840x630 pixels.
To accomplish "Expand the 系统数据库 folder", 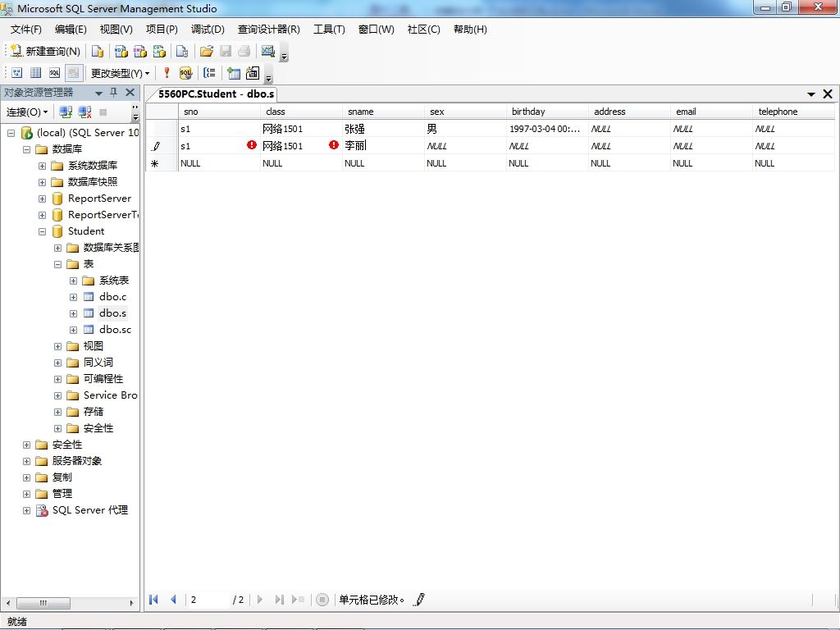I will click(42, 166).
